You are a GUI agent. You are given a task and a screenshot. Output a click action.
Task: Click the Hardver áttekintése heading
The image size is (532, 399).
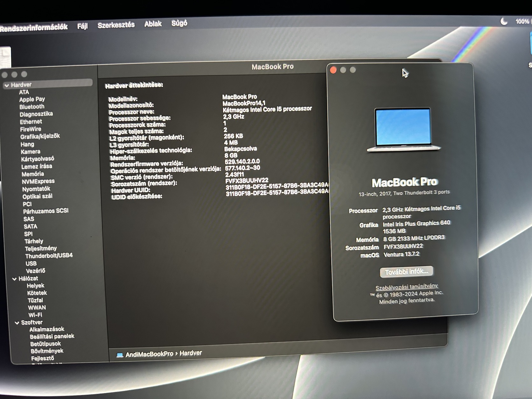(134, 86)
